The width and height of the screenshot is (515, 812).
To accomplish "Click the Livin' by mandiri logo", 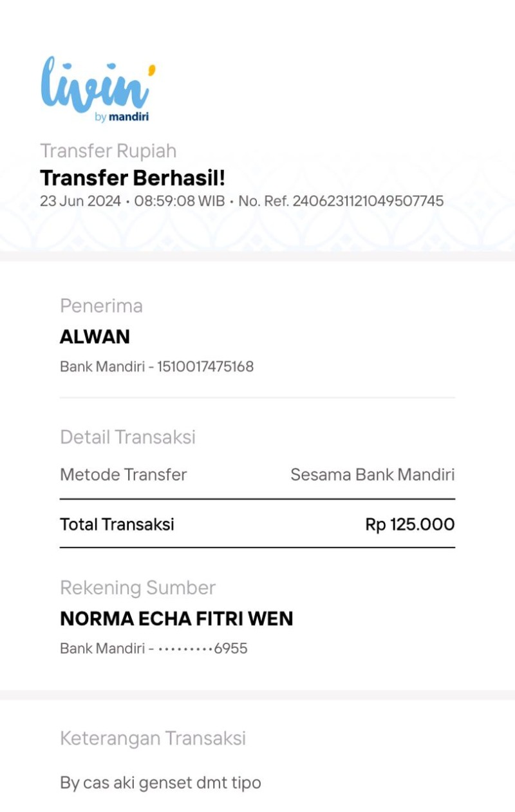I will tap(98, 89).
